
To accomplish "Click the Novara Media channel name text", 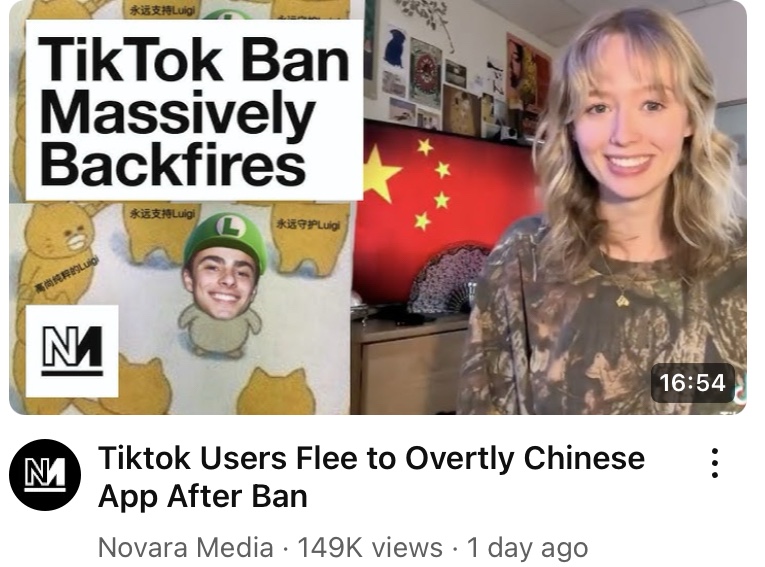I will click(x=185, y=547).
